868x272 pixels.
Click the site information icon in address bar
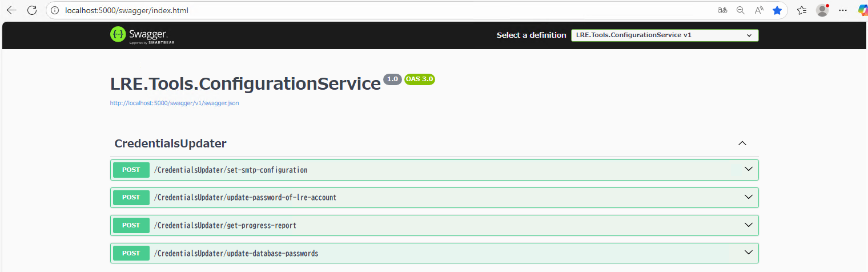click(55, 10)
